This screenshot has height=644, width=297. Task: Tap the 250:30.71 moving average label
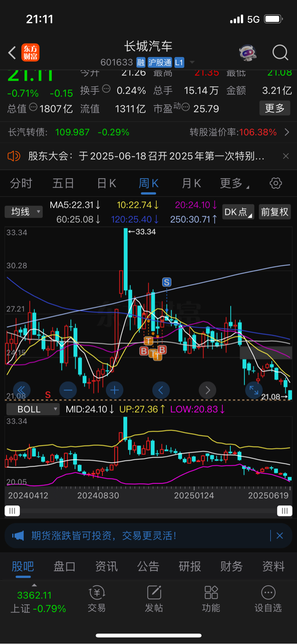tap(194, 219)
